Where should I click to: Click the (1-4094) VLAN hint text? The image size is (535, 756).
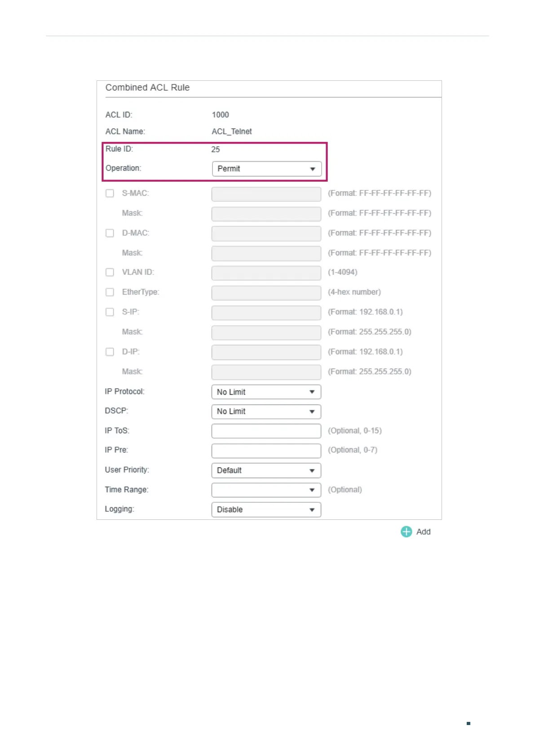[343, 272]
